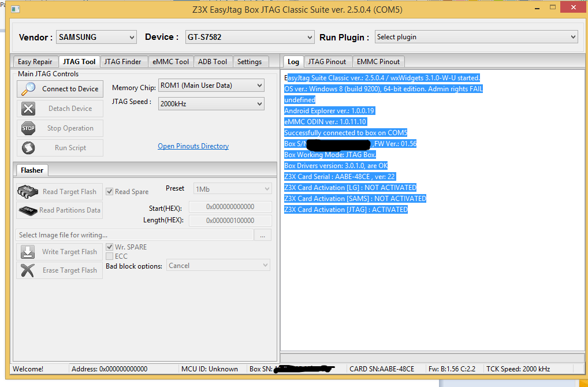Click the log line 'Z3X Card Activation [JTAG] : ACTIVATED'
This screenshot has height=387, width=588.
coord(346,210)
